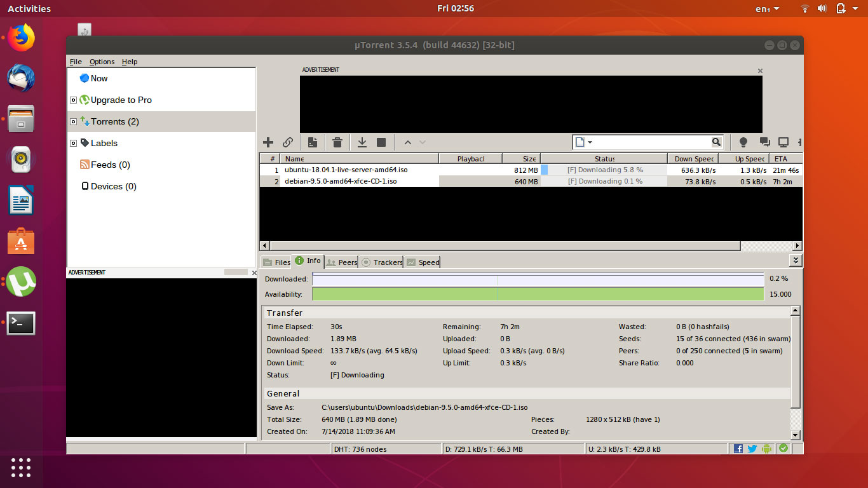Open the Options menu
The image size is (868, 488).
point(102,62)
